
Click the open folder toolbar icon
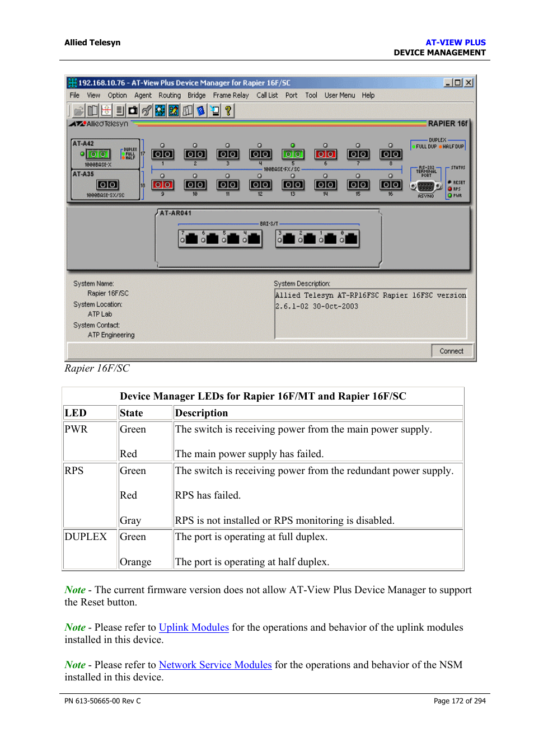click(x=79, y=111)
